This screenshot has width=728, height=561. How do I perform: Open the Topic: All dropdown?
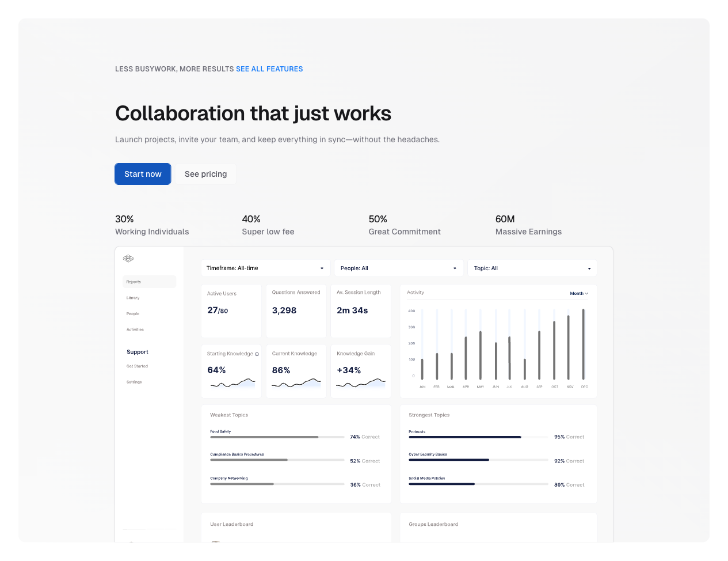click(532, 268)
